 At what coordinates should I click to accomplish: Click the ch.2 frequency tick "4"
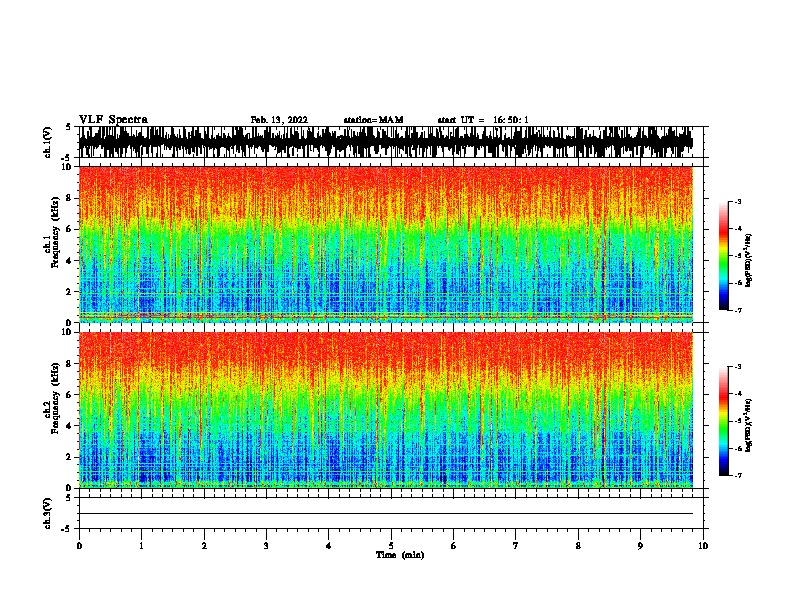[x=69, y=426]
